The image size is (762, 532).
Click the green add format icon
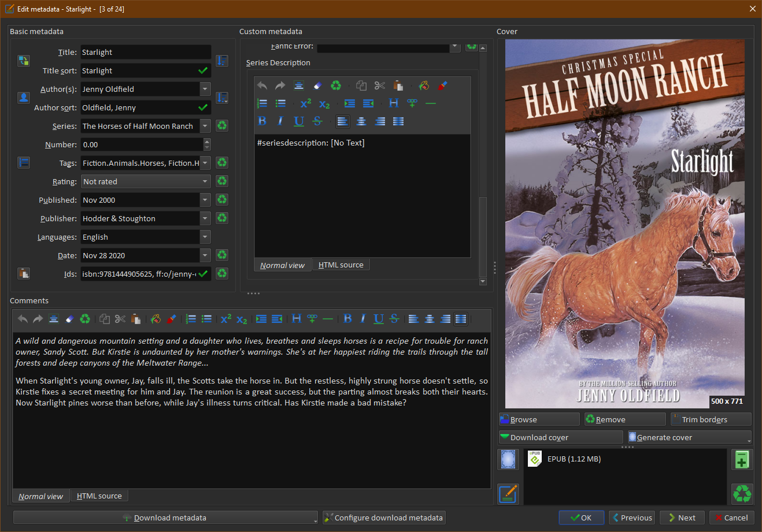742,460
